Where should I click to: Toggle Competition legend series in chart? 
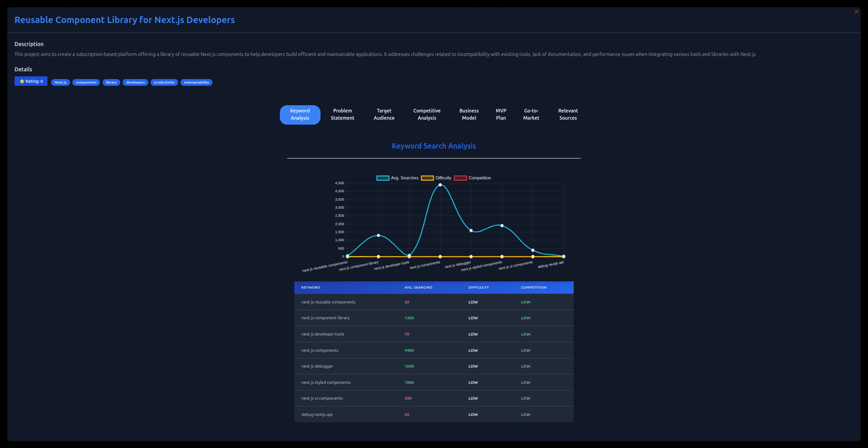[473, 178]
